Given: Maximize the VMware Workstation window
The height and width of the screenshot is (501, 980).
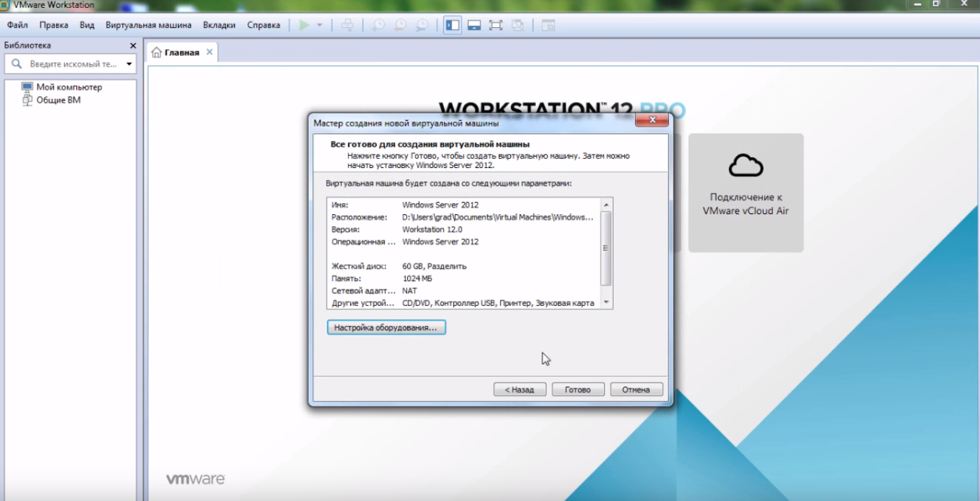Looking at the screenshot, I should click(937, 4).
